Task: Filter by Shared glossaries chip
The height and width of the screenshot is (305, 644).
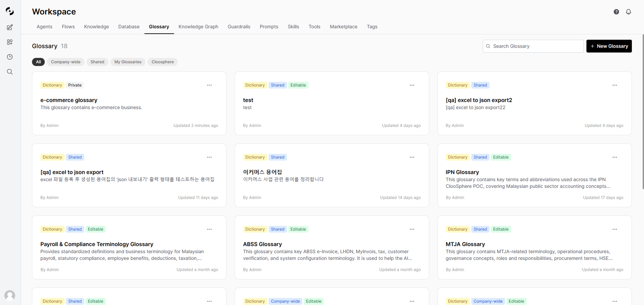Action: tap(97, 62)
